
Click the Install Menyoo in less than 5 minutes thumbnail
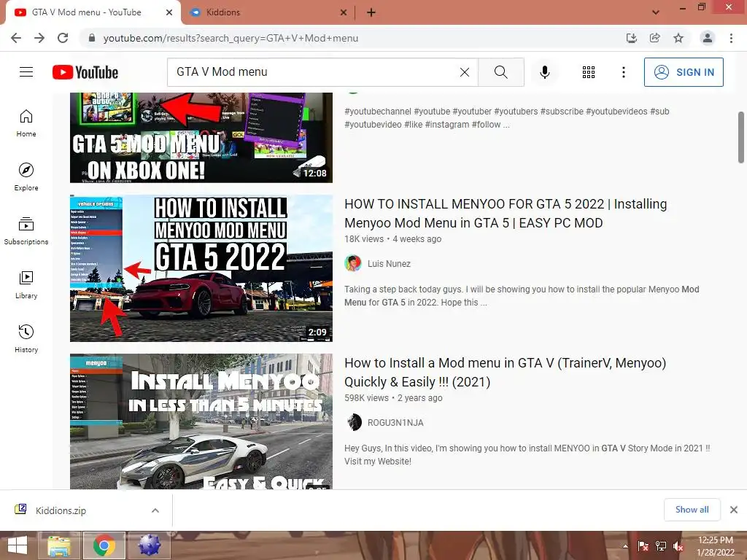(201, 421)
